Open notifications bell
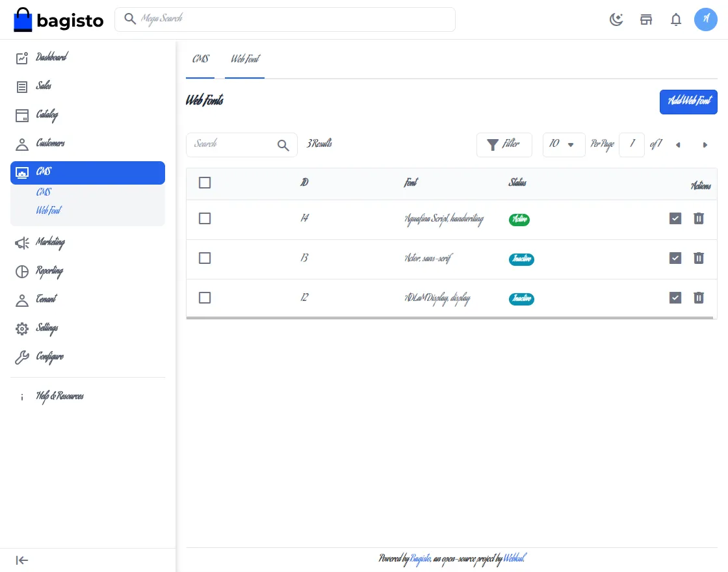 point(676,19)
